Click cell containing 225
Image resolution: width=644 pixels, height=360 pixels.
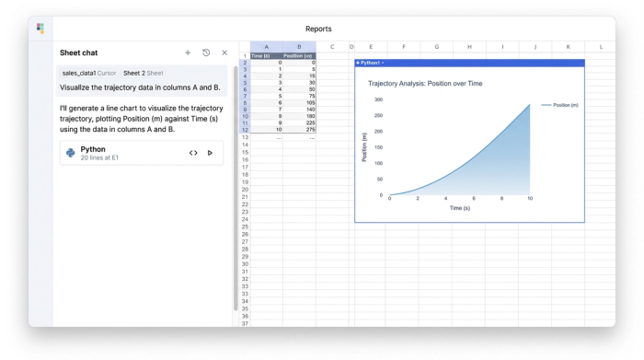pos(299,122)
